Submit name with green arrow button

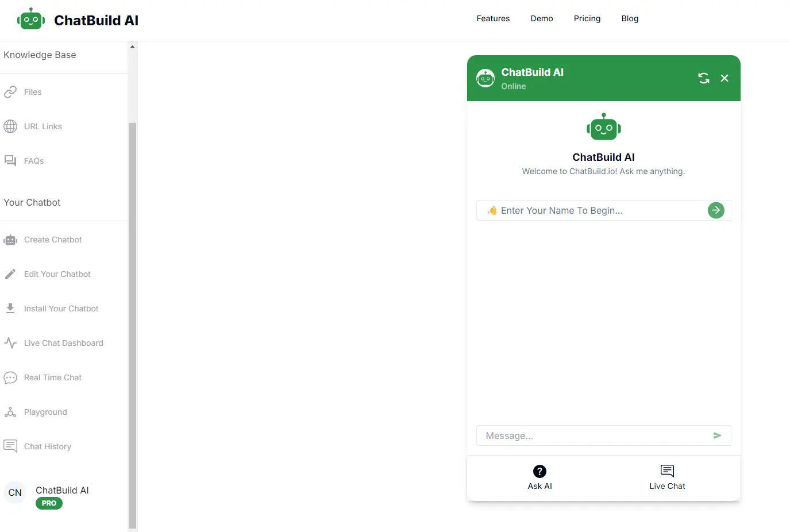(716, 210)
